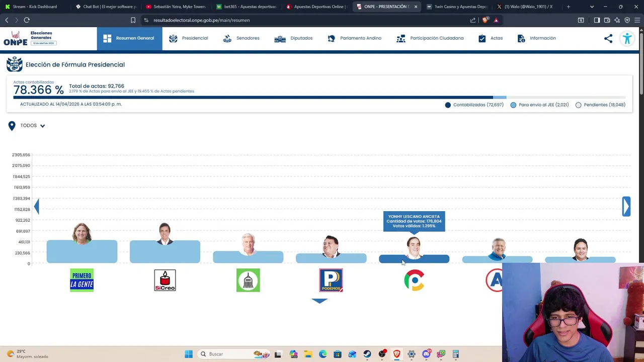Select Yonhy Lescano's vote bar

[x=414, y=259]
